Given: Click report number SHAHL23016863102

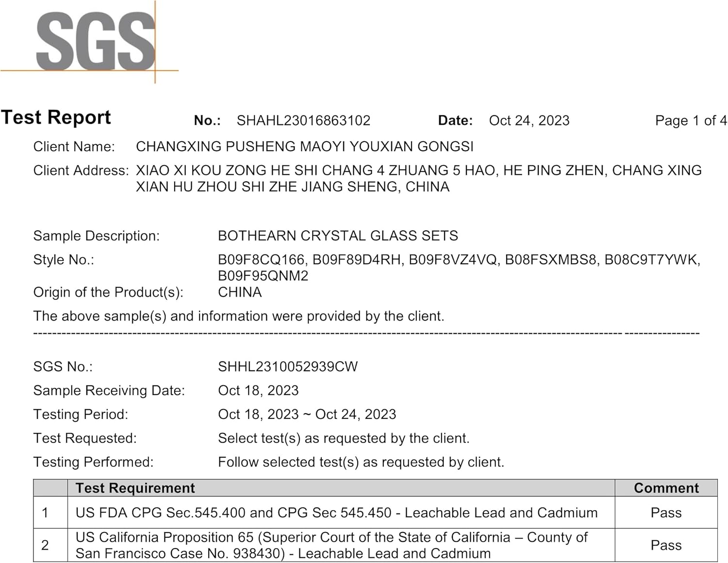Looking at the screenshot, I should click(303, 120).
